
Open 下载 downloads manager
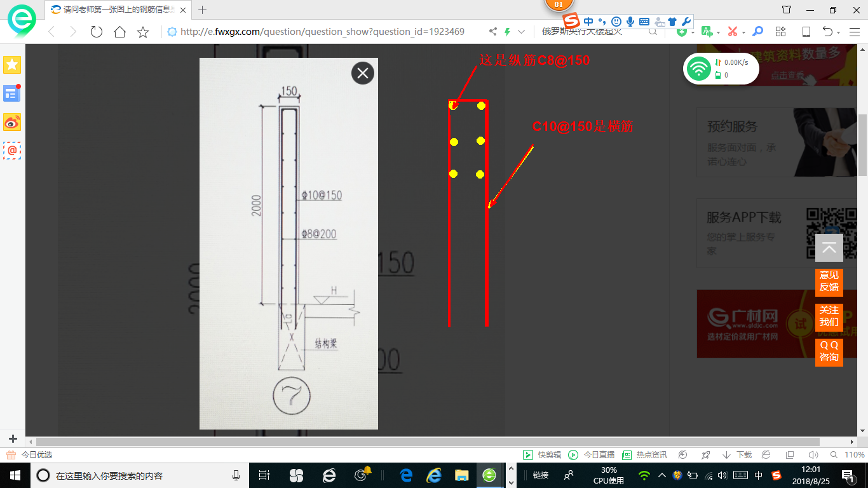pos(737,455)
